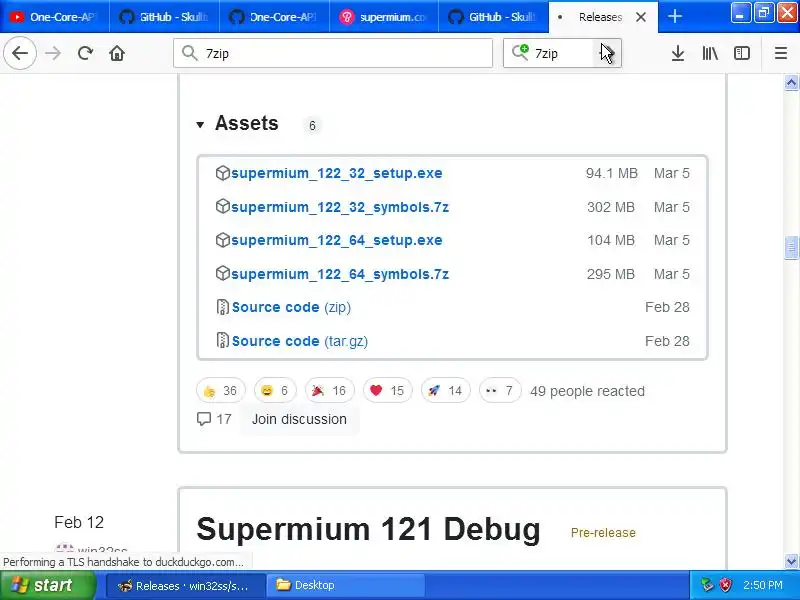Reload the current page
Viewport: 800px width, 600px height.
click(x=85, y=53)
